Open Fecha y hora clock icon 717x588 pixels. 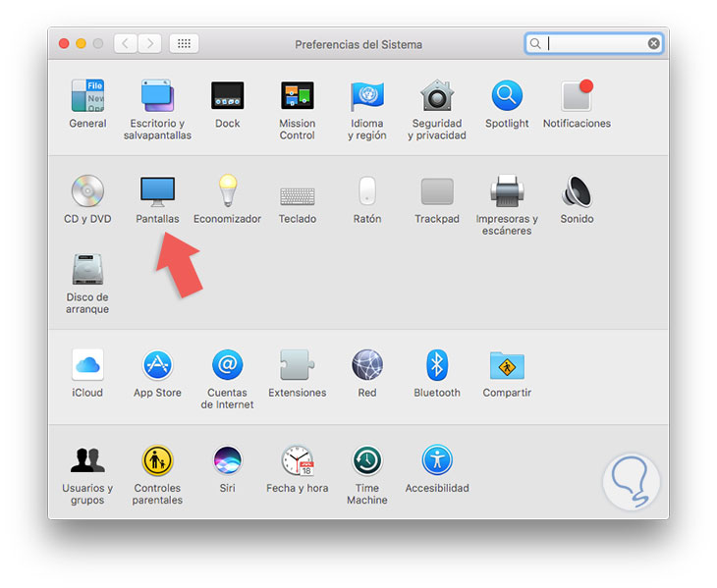pyautogui.click(x=298, y=460)
